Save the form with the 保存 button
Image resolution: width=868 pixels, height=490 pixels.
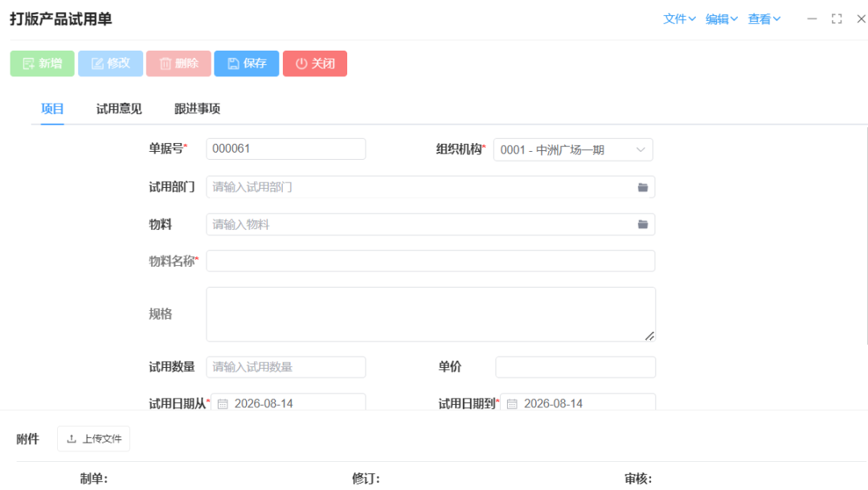point(247,63)
